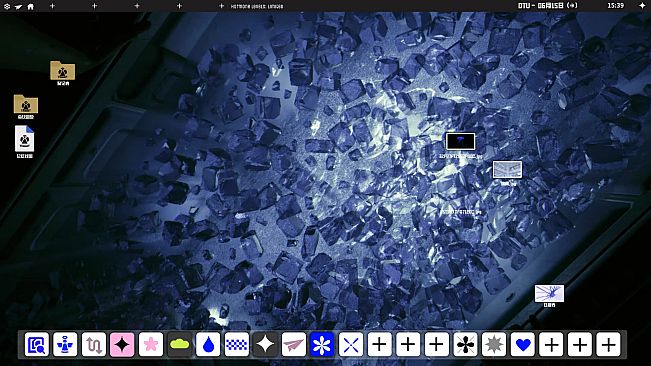The height and width of the screenshot is (366, 651).
Task: Open the blue tile with white asterisk flower
Action: [x=322, y=344]
